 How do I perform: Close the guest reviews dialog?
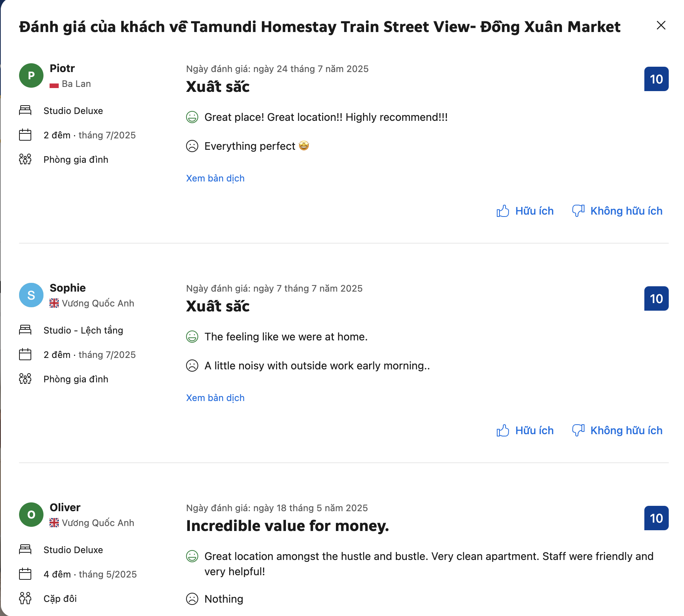661,26
